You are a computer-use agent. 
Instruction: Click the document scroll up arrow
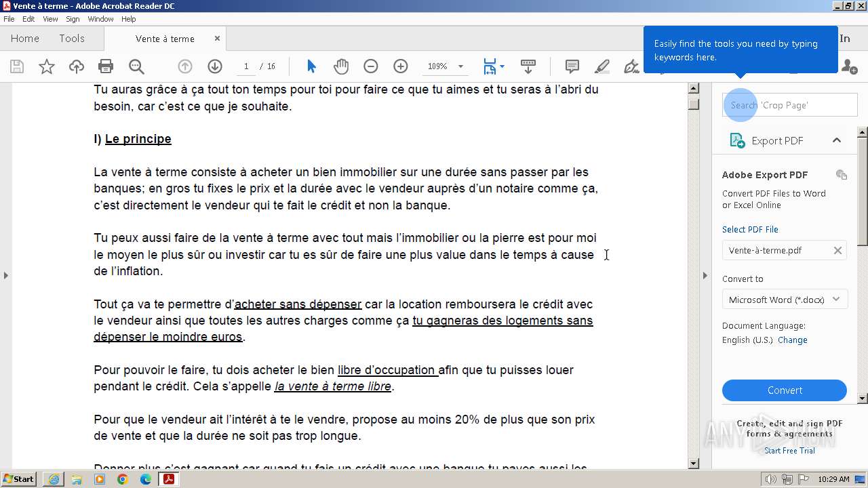(693, 88)
